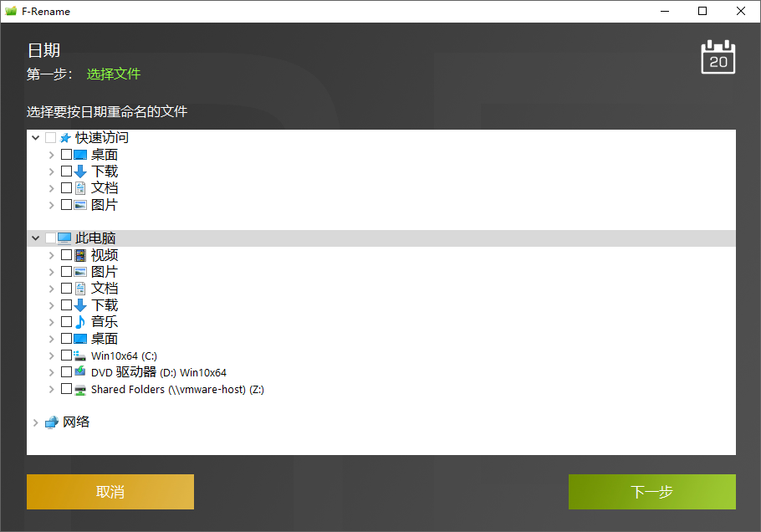761x532 pixels.
Task: Click the calendar date icon
Action: [718, 57]
